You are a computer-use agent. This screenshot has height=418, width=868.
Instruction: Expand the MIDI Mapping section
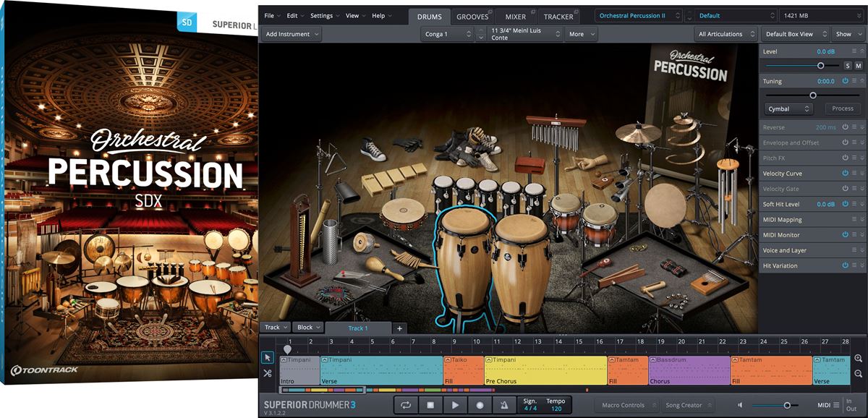point(862,219)
